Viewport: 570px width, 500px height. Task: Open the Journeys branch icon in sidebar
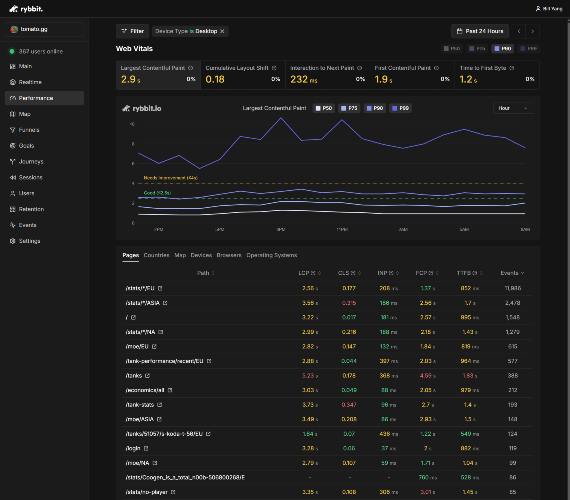click(12, 161)
